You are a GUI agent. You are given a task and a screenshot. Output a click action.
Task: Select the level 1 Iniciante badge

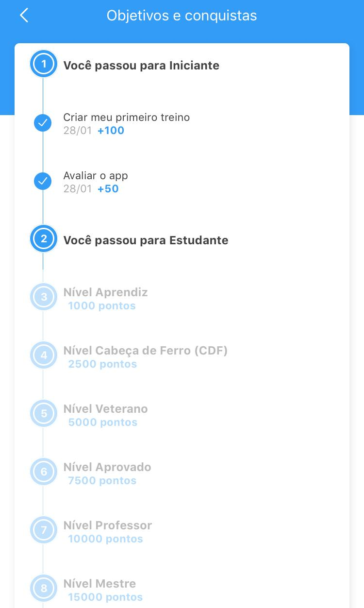coord(44,64)
